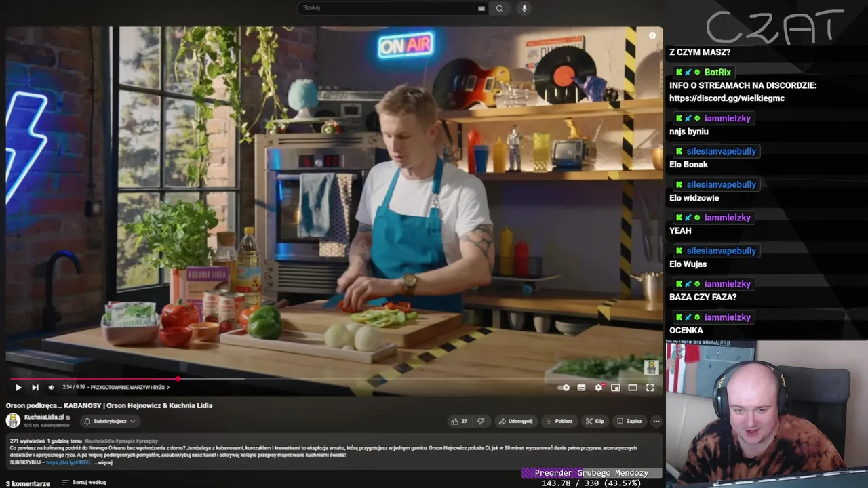Open the player settings gear
This screenshot has height=488, width=868.
click(599, 388)
